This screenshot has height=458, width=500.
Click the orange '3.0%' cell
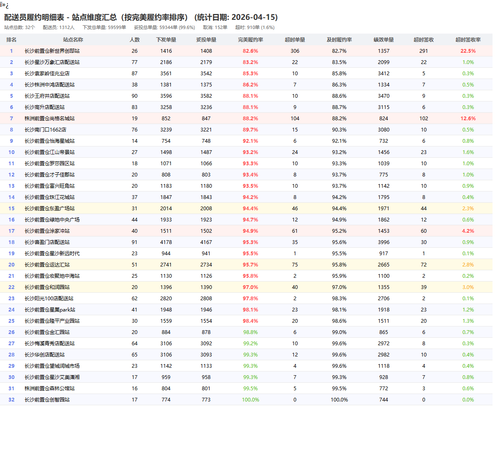pyautogui.click(x=468, y=287)
